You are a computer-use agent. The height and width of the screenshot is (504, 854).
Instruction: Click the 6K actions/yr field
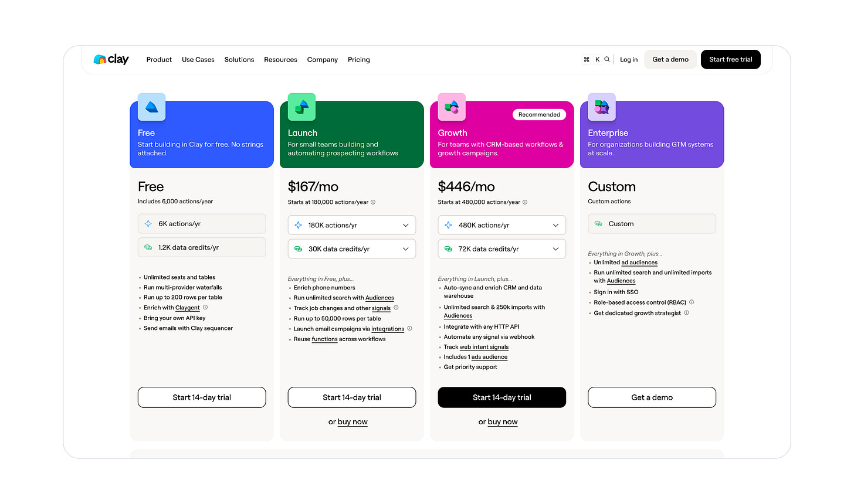(x=202, y=224)
